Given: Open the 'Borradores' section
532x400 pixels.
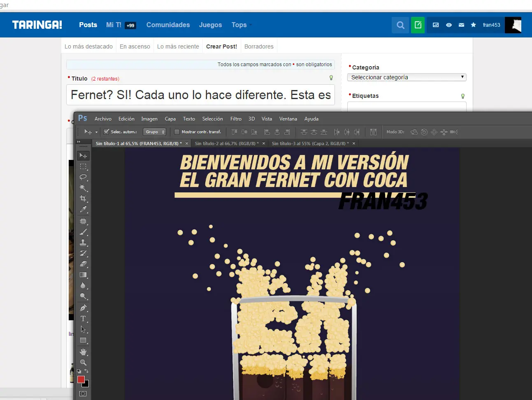Looking at the screenshot, I should pyautogui.click(x=258, y=46).
